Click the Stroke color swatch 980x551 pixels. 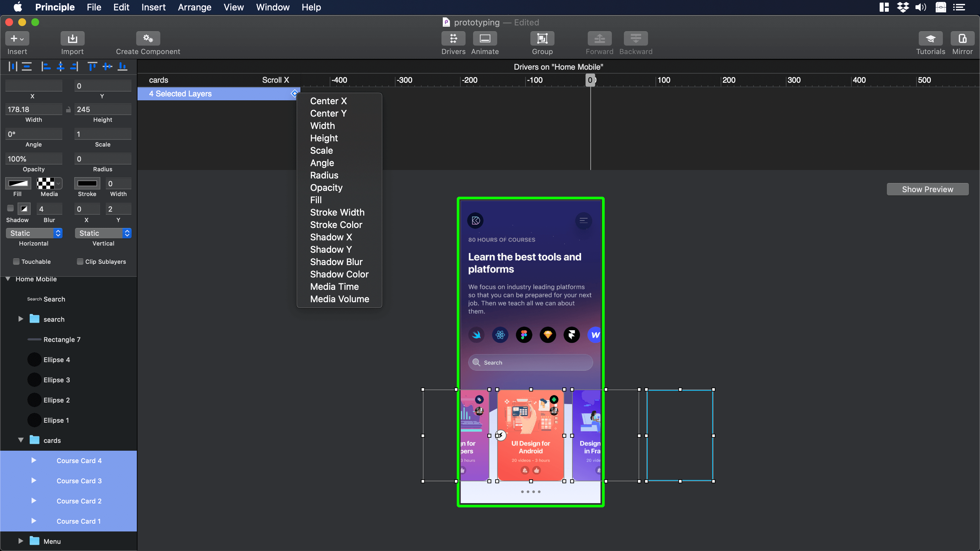[x=87, y=184]
